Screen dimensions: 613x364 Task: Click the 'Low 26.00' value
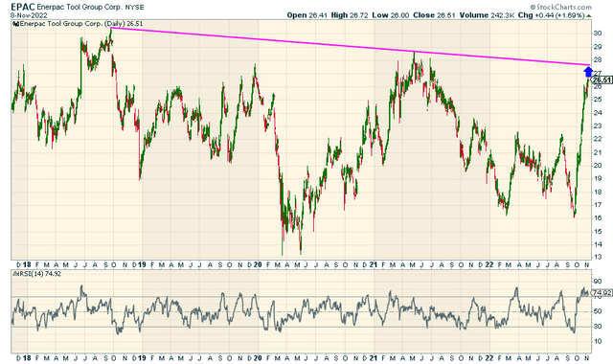390,15
